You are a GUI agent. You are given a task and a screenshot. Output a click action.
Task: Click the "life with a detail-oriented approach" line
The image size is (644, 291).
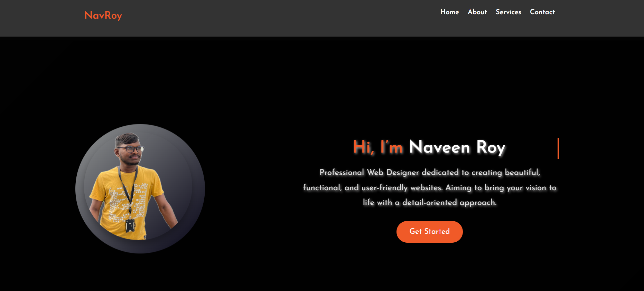tap(429, 203)
